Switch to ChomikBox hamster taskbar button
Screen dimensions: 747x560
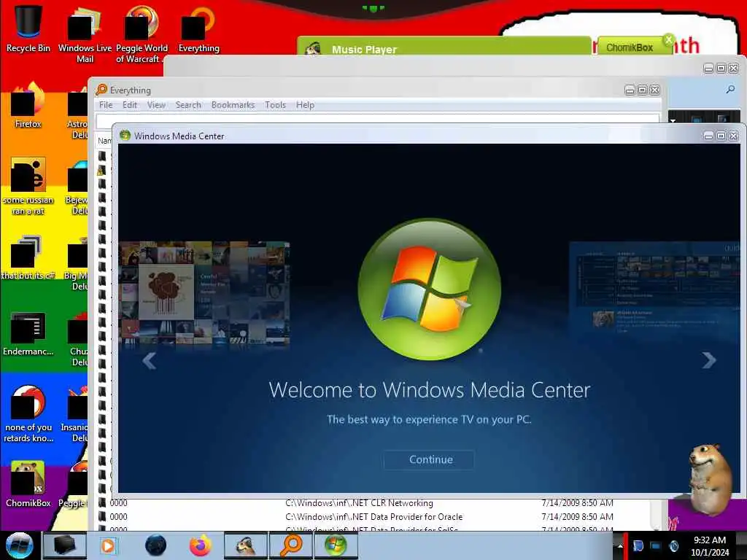click(246, 545)
